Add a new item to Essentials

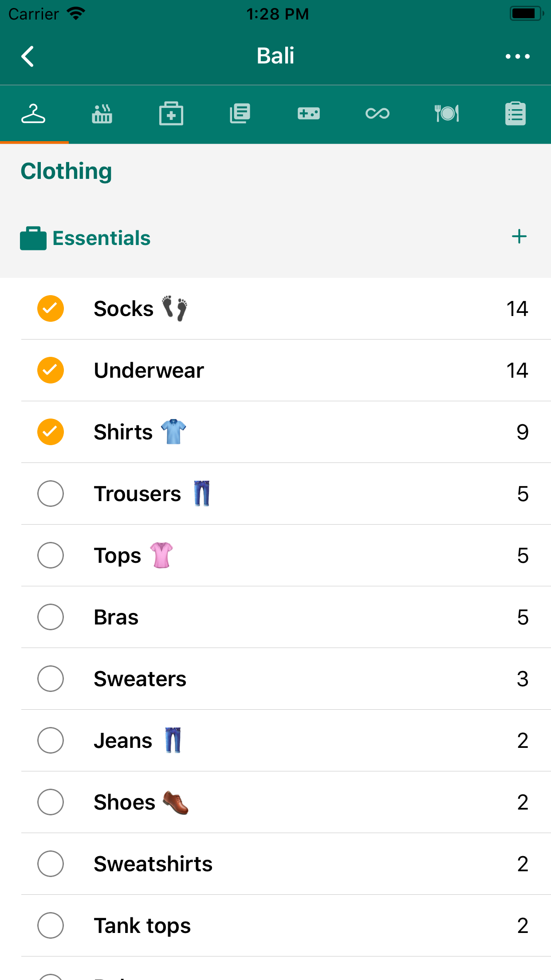pyautogui.click(x=519, y=237)
